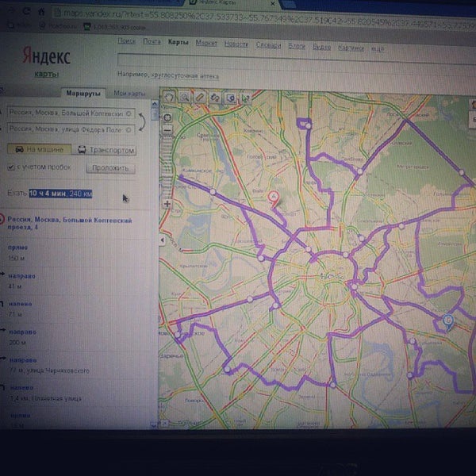
Task: Click the red A start marker on map
Action: [274, 198]
